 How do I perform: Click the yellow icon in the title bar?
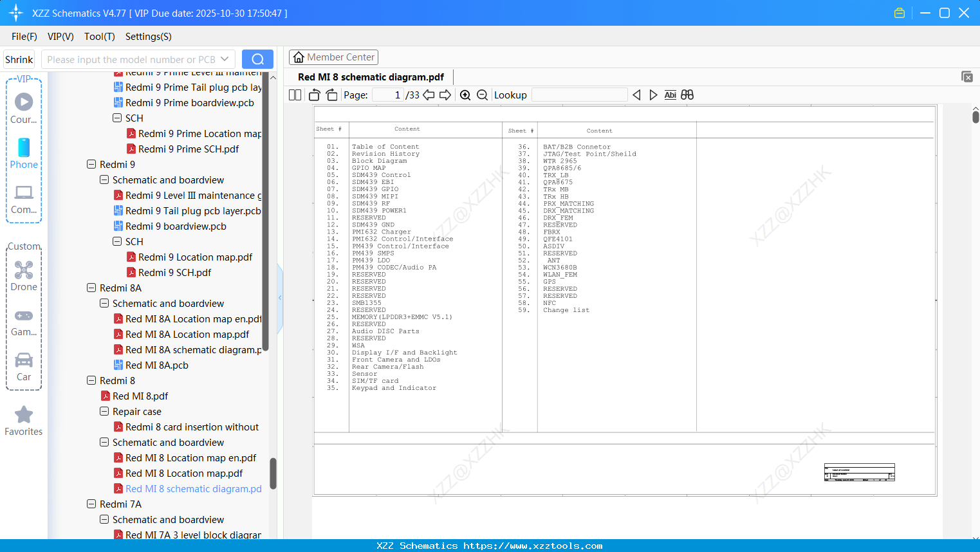[x=900, y=13]
